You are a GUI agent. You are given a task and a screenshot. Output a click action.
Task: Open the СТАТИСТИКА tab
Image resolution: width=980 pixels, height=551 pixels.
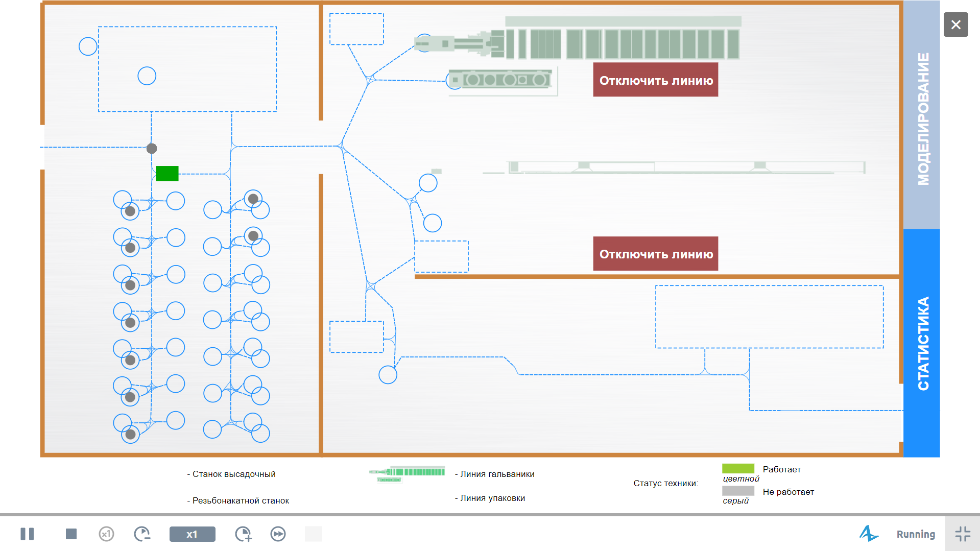pyautogui.click(x=922, y=343)
